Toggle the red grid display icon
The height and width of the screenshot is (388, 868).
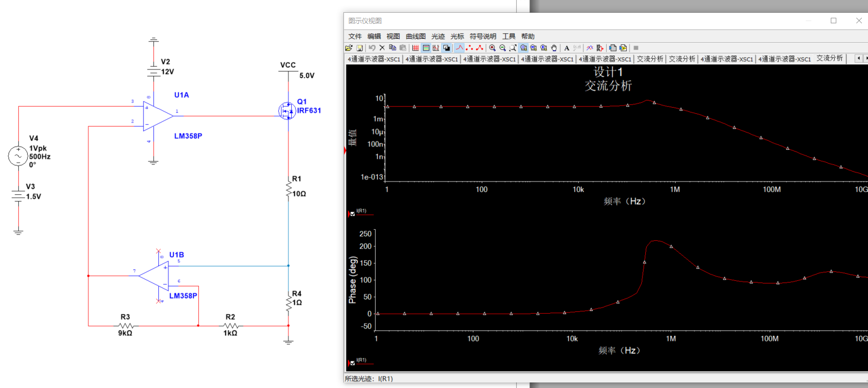tap(416, 48)
